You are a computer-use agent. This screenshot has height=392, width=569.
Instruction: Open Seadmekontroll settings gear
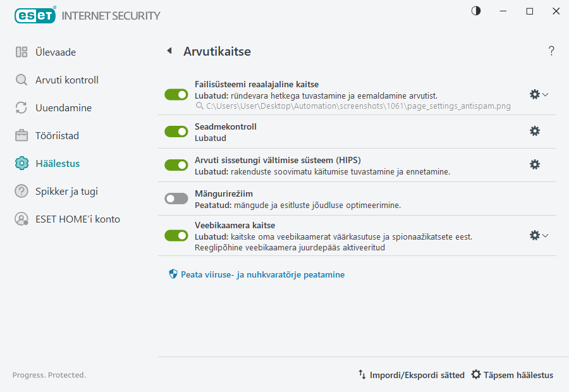(535, 131)
